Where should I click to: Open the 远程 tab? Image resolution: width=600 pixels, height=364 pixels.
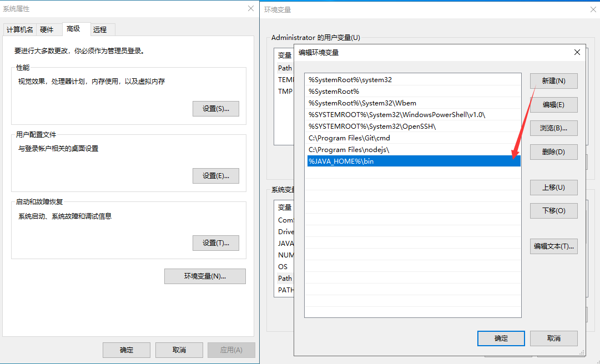pos(100,30)
